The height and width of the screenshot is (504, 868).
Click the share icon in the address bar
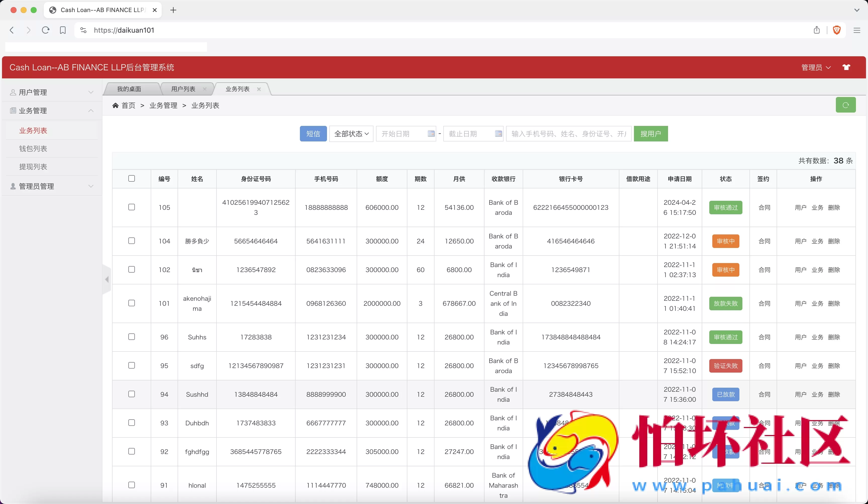(x=817, y=30)
